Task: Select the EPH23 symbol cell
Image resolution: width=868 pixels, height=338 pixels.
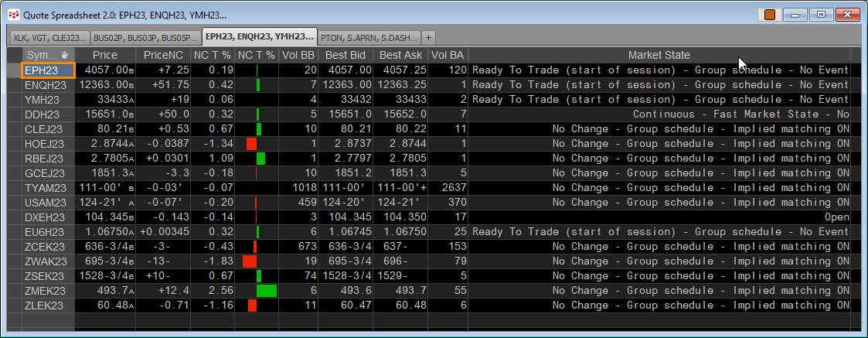Action: [49, 70]
